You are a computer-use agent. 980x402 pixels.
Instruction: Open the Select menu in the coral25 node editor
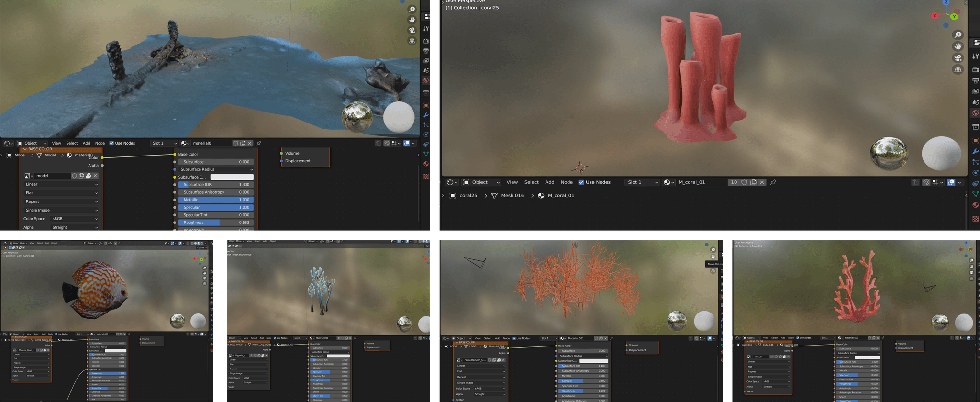click(531, 182)
